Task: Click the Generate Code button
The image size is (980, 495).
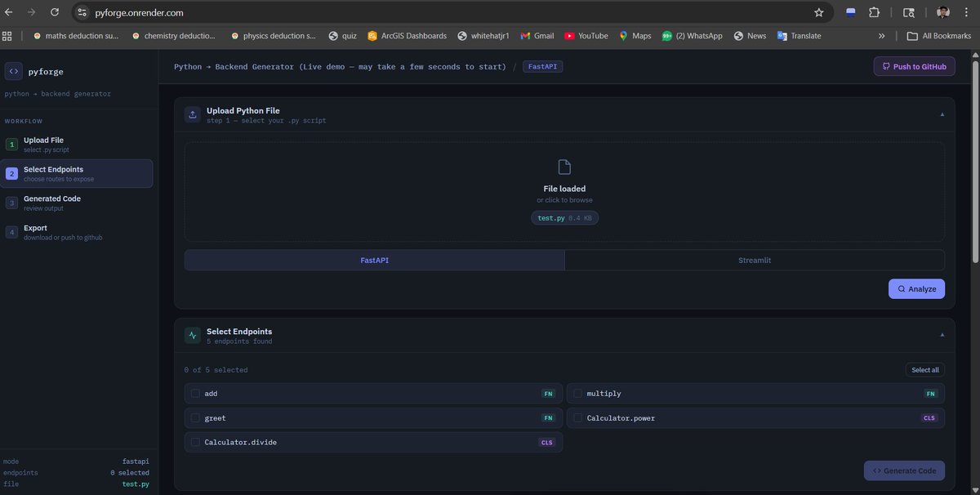Action: point(904,470)
